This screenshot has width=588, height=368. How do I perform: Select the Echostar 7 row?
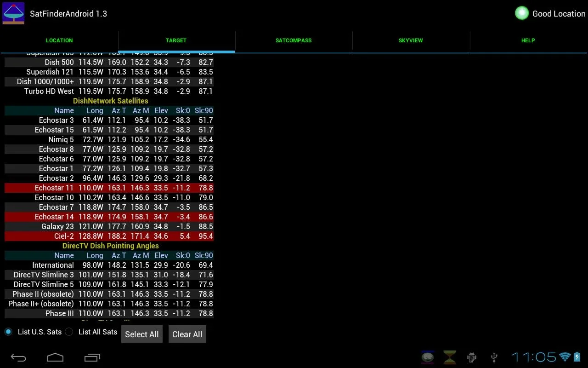[x=109, y=207]
